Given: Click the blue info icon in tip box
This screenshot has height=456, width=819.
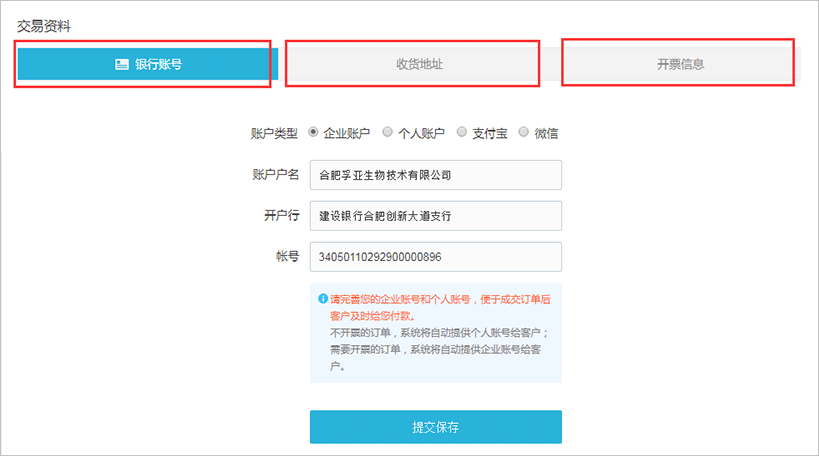Looking at the screenshot, I should pos(323,299).
